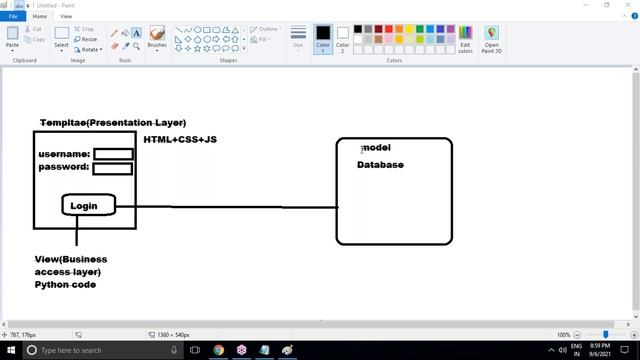Click the Copy button

pos(34,39)
